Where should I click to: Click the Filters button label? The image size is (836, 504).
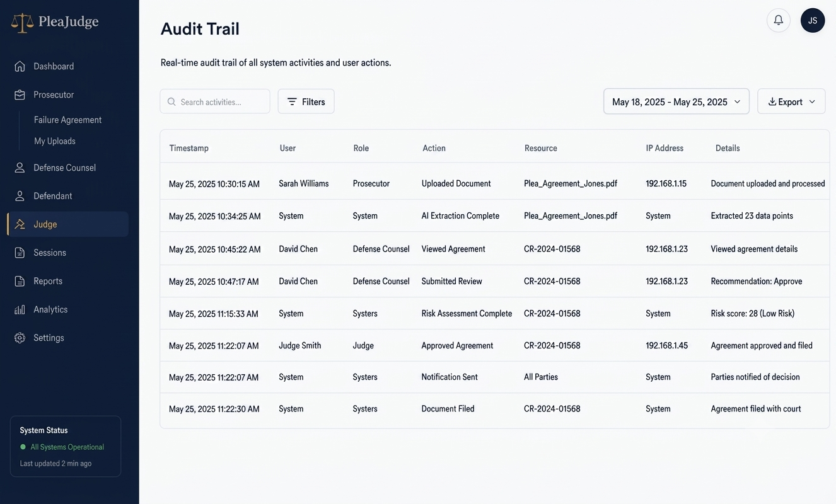(x=313, y=101)
